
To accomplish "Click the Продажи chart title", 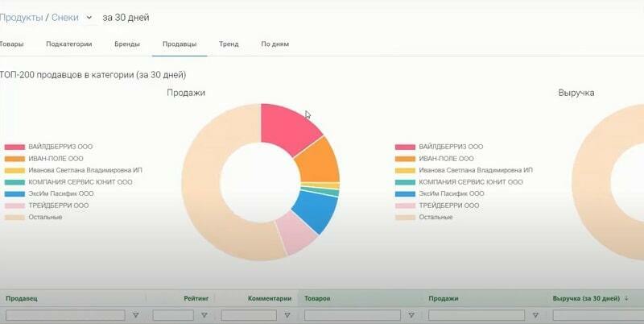I will click(186, 93).
